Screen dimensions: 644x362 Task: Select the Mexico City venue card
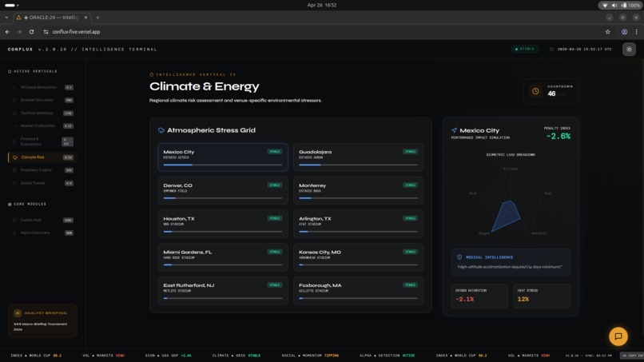(x=223, y=157)
